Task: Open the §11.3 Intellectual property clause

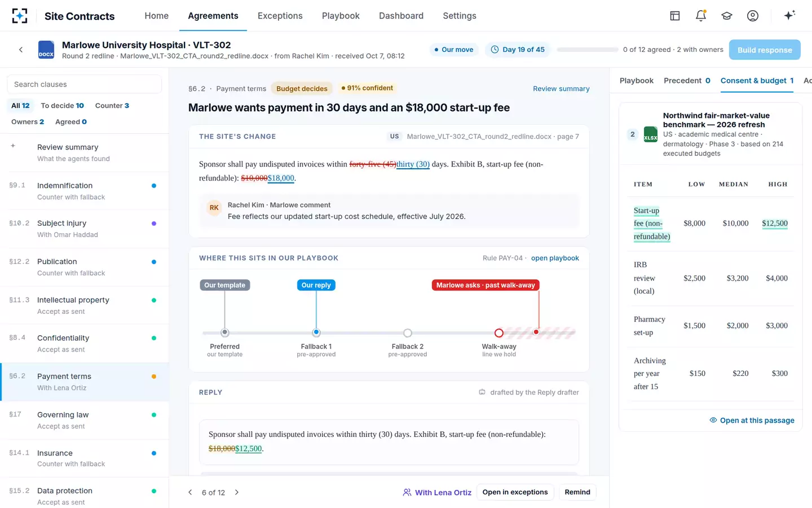Action: (x=85, y=305)
